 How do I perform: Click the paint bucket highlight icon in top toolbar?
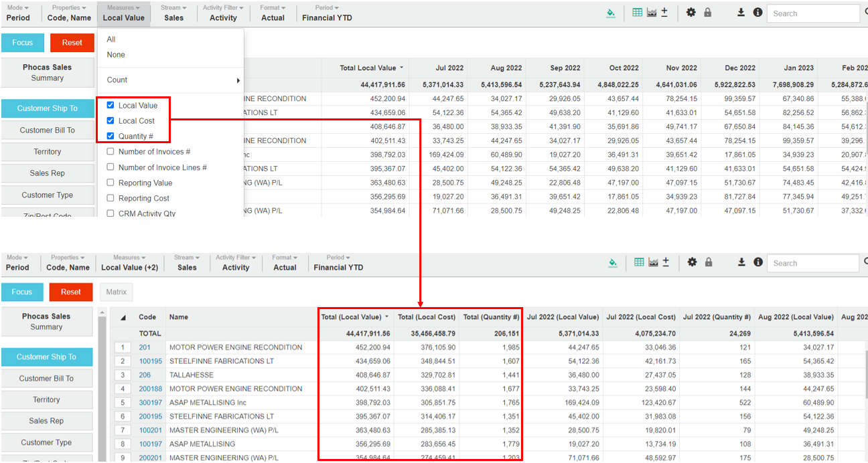[610, 13]
